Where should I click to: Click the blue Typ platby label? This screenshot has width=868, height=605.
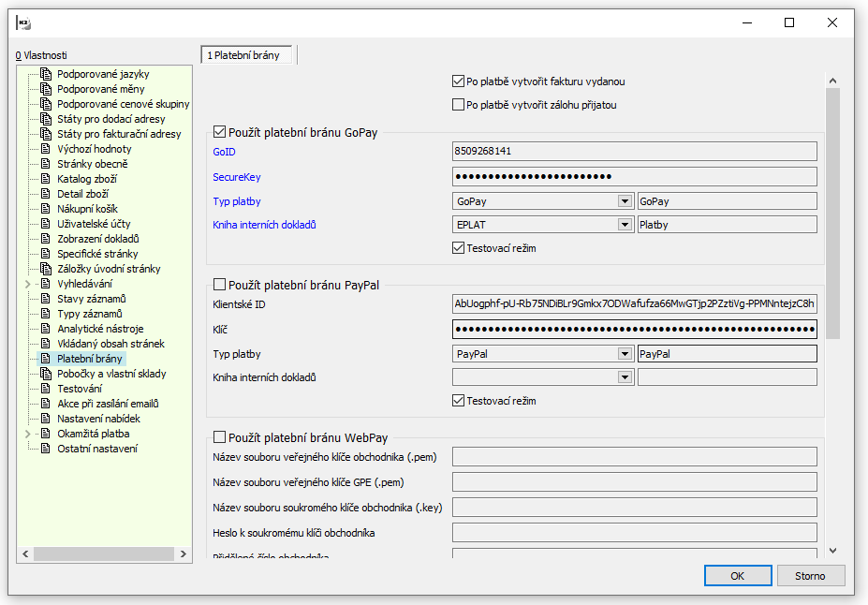(x=237, y=201)
